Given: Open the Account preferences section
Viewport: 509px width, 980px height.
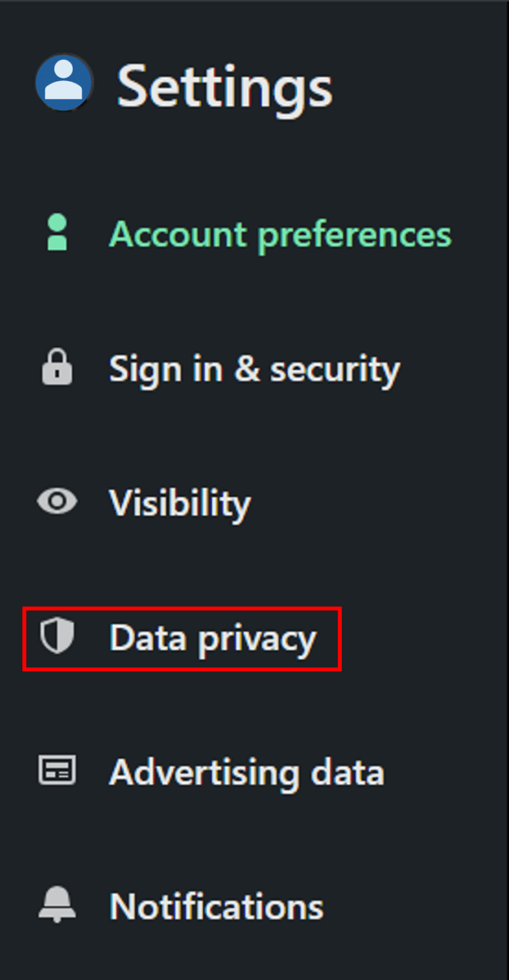Looking at the screenshot, I should point(280,234).
